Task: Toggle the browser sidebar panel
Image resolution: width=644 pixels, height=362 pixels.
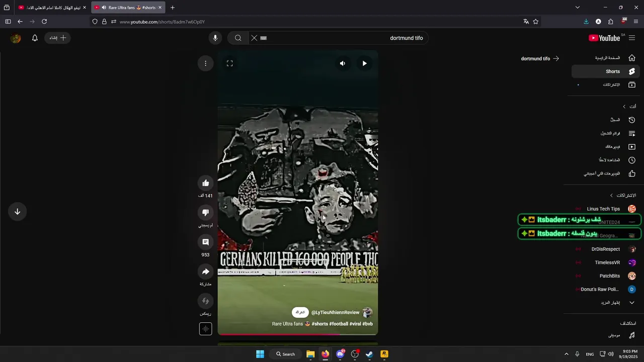Action: tap(8, 22)
